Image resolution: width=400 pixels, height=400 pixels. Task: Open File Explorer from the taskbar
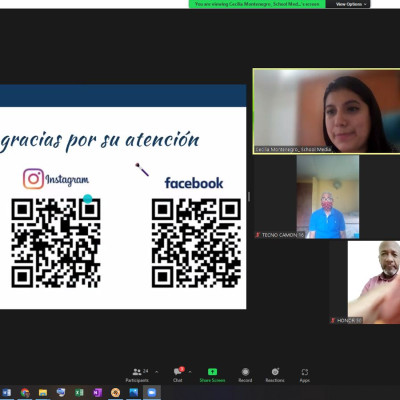coord(43,392)
